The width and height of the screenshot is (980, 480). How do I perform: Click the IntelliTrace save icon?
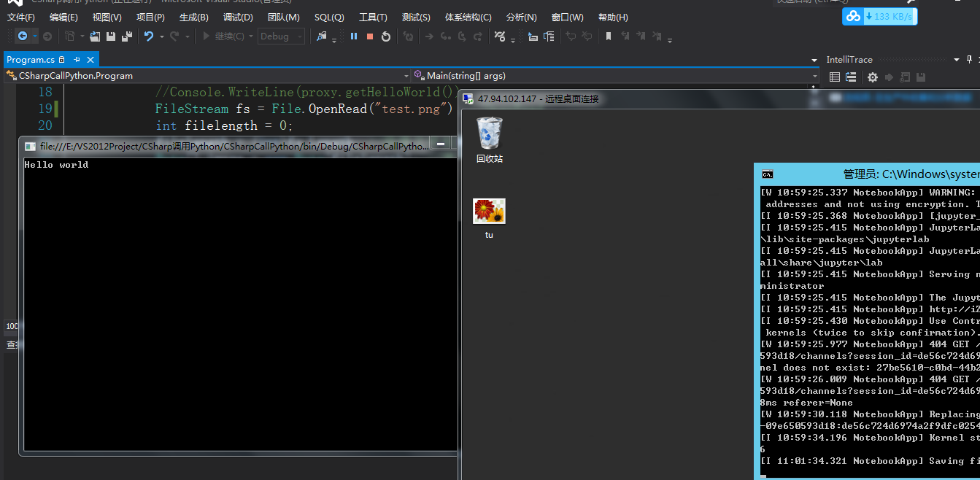coord(921,77)
